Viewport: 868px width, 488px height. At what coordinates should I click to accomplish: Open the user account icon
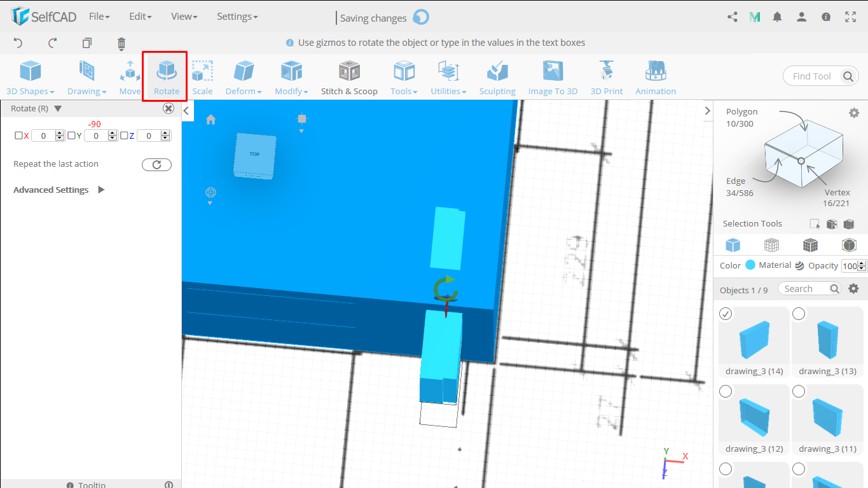(x=802, y=17)
